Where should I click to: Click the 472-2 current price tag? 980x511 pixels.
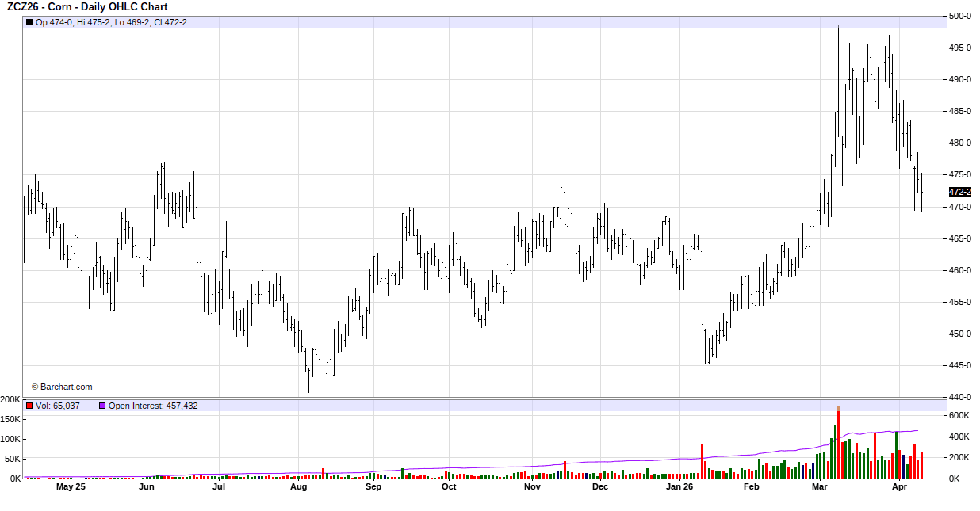tap(959, 192)
